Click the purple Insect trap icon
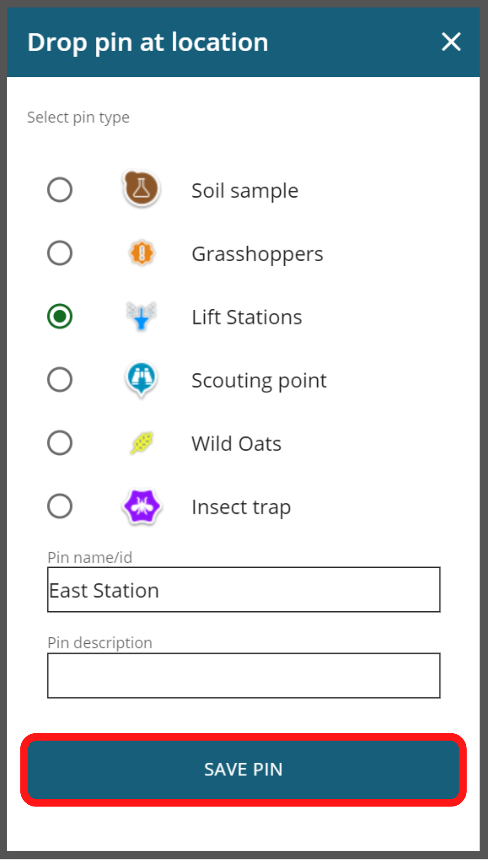The height and width of the screenshot is (868, 488). tap(141, 506)
